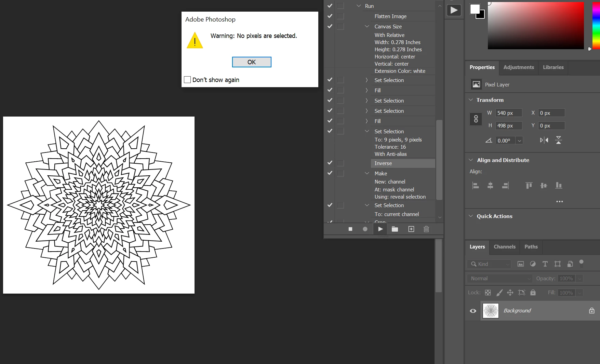Image resolution: width=600 pixels, height=364 pixels.
Task: Toggle the checkmark for Canvas Size step
Action: (330, 26)
